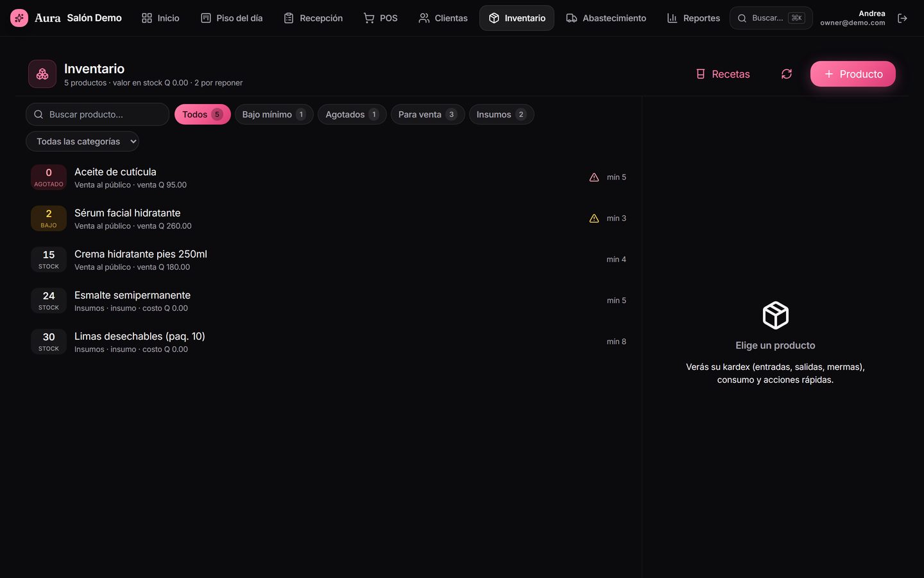924x578 pixels.
Task: Click the plus icon on Producto button
Action: point(829,74)
